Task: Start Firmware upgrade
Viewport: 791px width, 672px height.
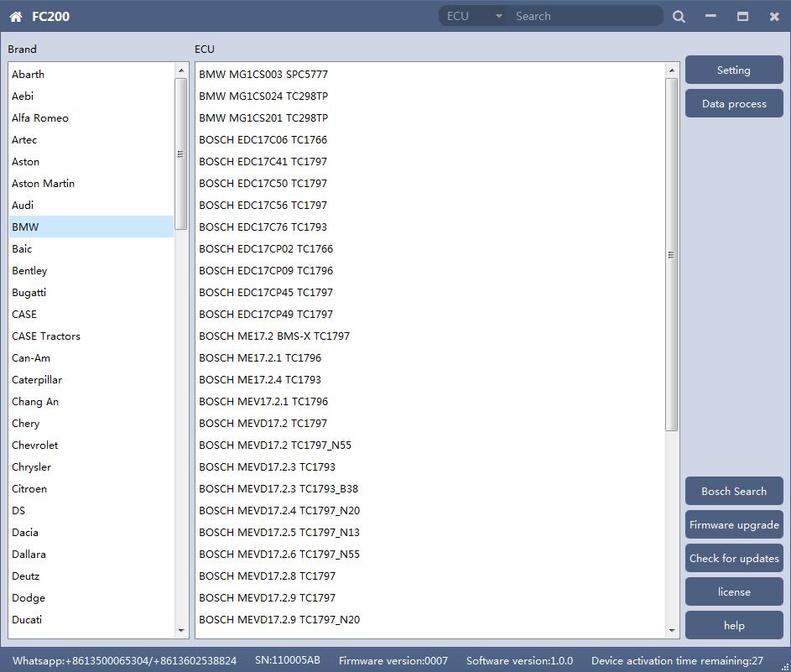Action: click(x=733, y=525)
